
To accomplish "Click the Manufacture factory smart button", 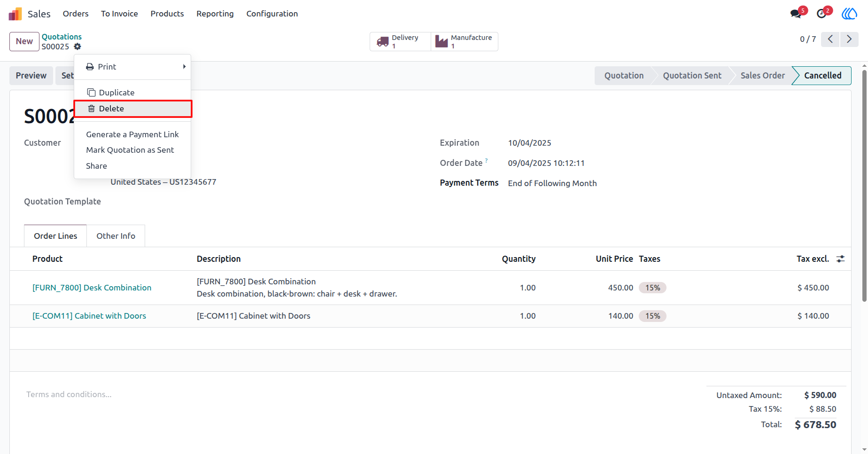I will tap(464, 41).
